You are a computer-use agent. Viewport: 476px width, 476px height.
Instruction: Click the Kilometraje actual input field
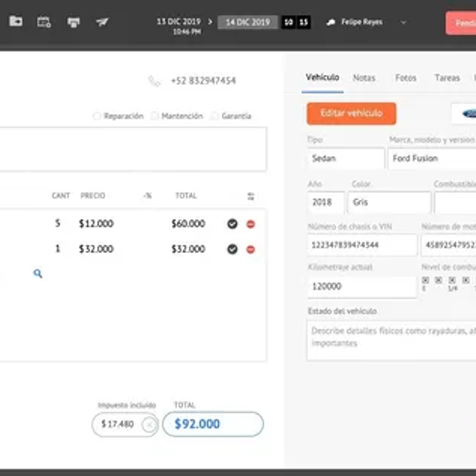361,286
